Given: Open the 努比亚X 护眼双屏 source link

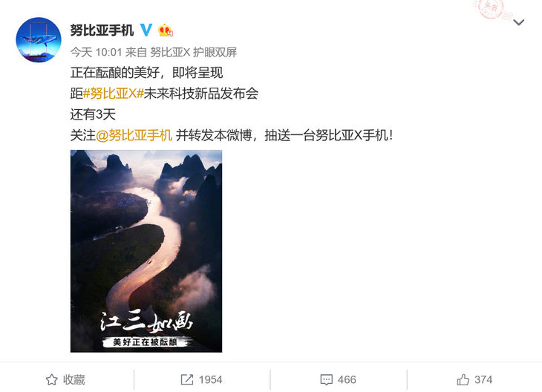Looking at the screenshot, I should click(x=194, y=52).
